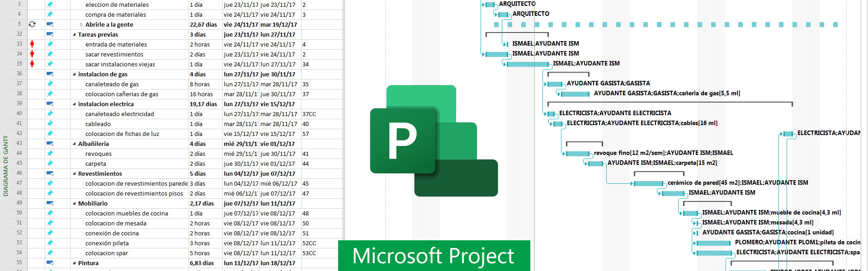Click the task mode icon of Tareas previas
868x271 pixels.
pyautogui.click(x=50, y=34)
